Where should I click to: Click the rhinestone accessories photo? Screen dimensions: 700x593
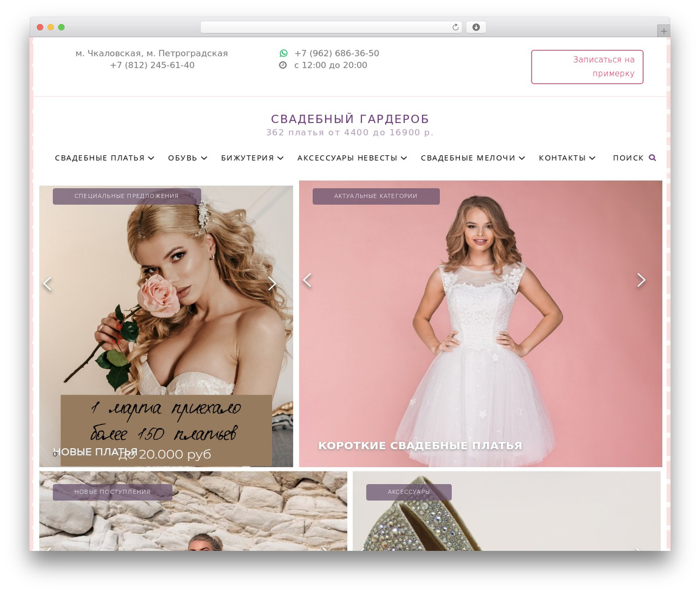506,511
